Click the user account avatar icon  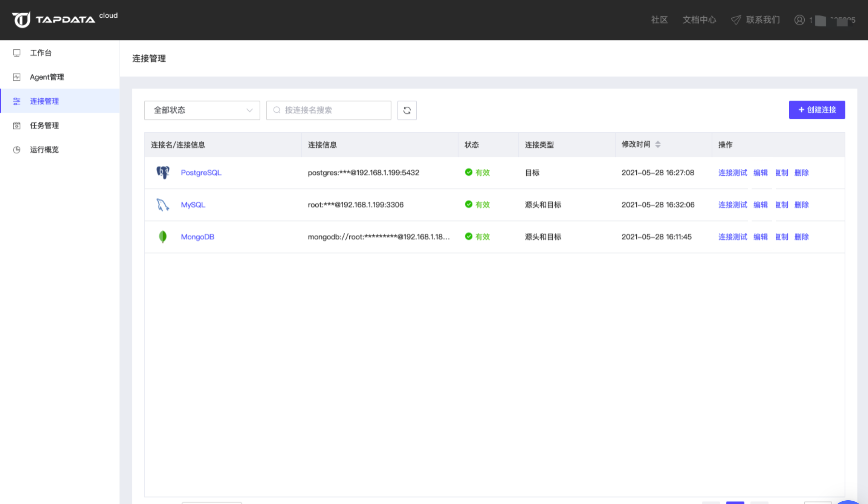(799, 20)
